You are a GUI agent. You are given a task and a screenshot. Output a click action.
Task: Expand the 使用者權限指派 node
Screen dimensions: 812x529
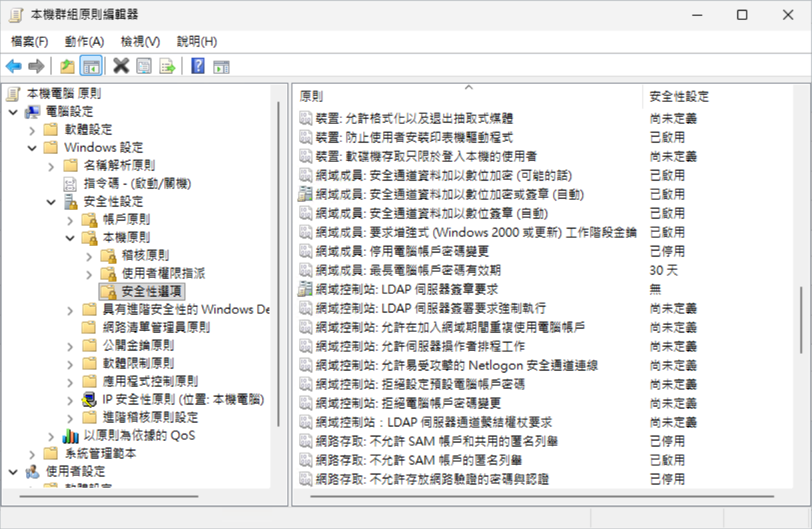click(90, 273)
